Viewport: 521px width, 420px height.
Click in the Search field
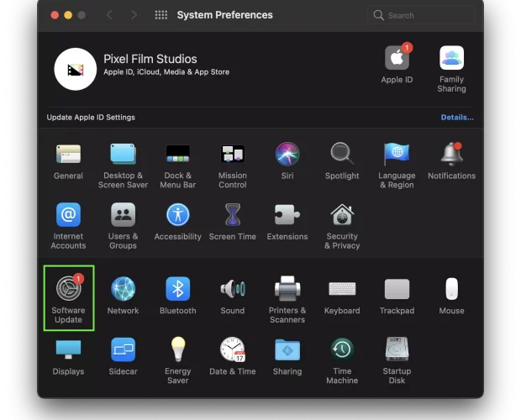pyautogui.click(x=421, y=15)
